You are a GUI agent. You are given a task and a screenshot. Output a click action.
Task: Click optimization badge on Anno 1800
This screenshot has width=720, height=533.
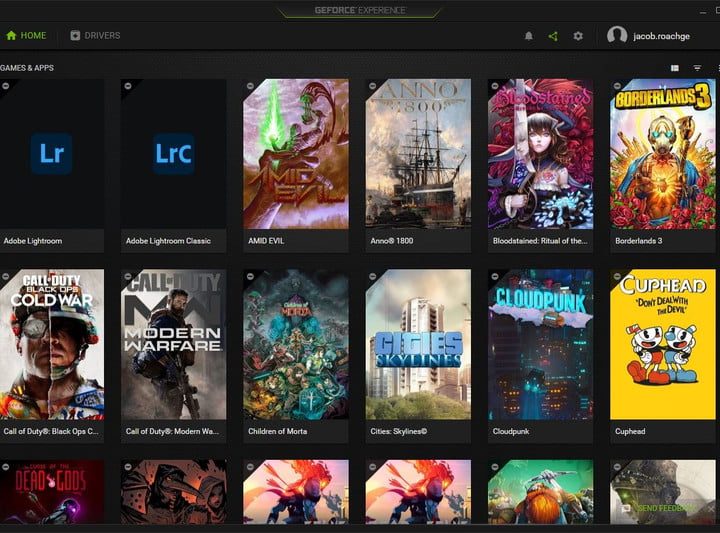pos(372,86)
